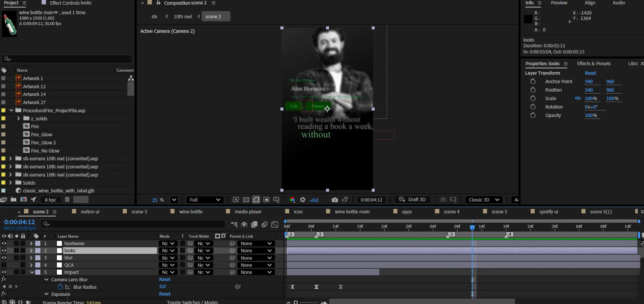
Task: Open the Classic 3D renderer dropdown
Action: pos(484,200)
